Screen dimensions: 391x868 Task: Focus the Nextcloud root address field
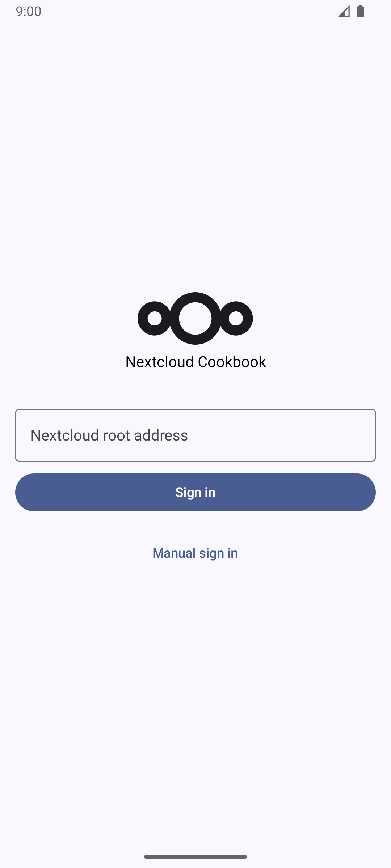[x=195, y=435]
